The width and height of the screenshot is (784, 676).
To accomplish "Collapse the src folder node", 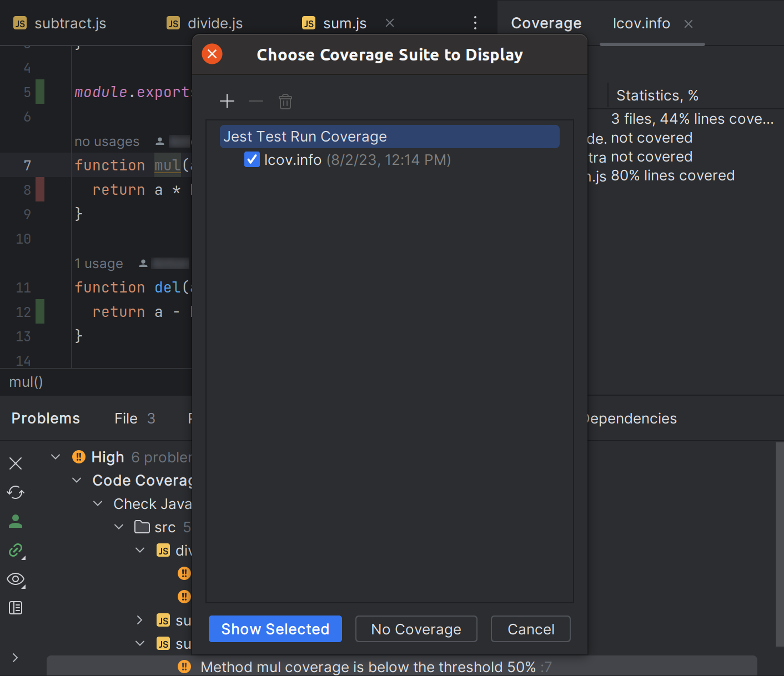I will pyautogui.click(x=119, y=527).
